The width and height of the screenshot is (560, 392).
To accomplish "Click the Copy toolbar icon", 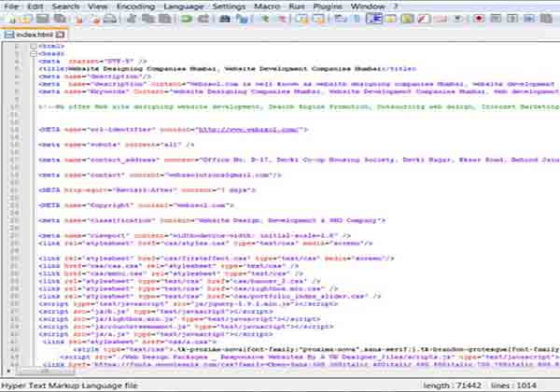I will 147,19.
